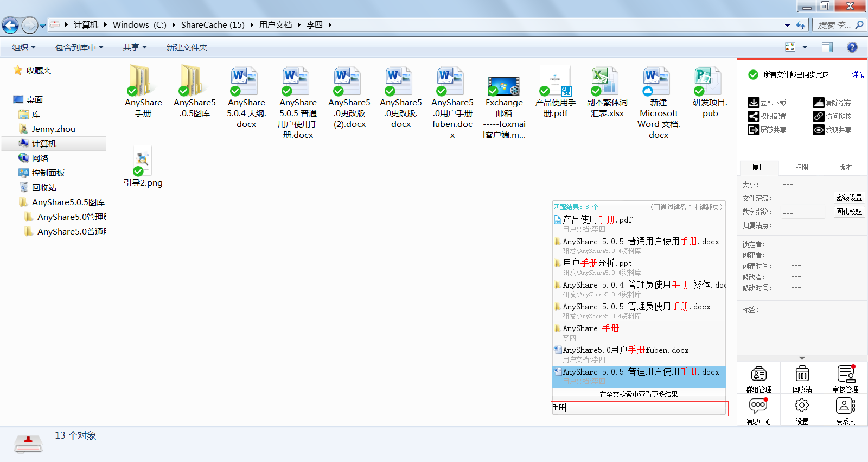Click the 访问链接 access link icon
This screenshot has height=462, width=868.
(x=818, y=116)
